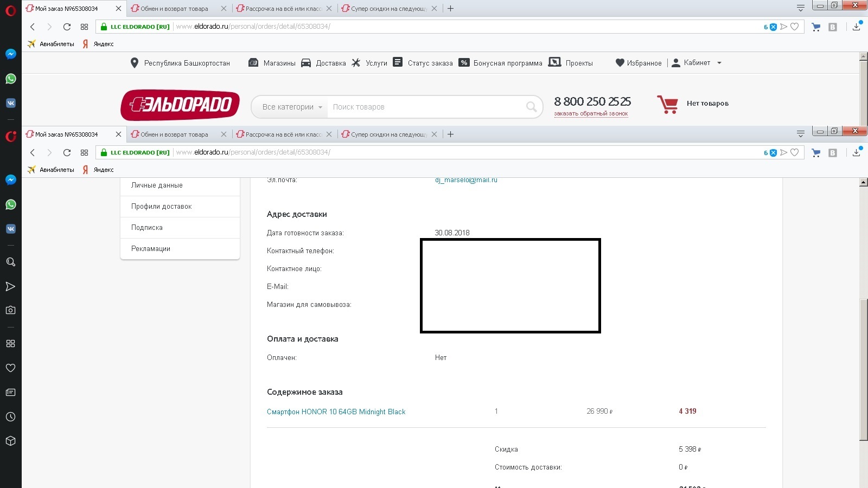
Task: Click the 30.08.2018 readiness date
Action: tap(452, 233)
